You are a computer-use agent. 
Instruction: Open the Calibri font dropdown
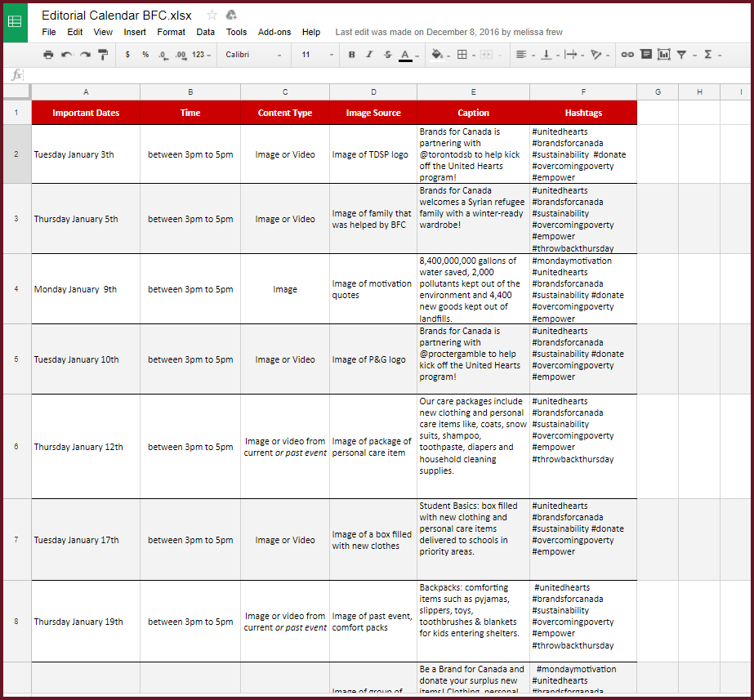tap(253, 55)
